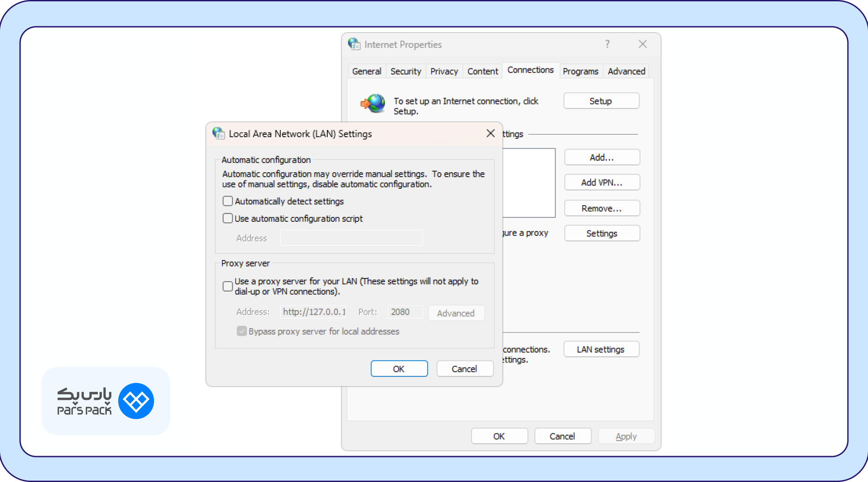Open the Programs tab
The image size is (868, 482).
580,71
